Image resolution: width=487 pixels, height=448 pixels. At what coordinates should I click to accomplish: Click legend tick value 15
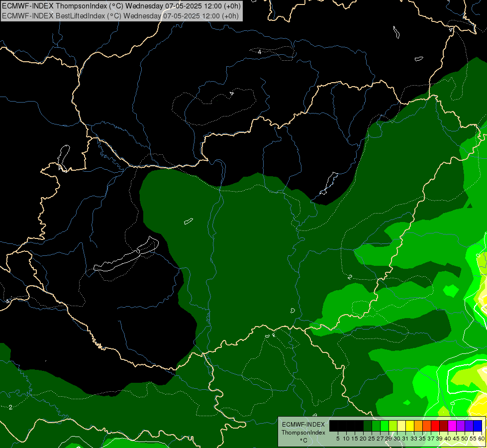[355, 439]
